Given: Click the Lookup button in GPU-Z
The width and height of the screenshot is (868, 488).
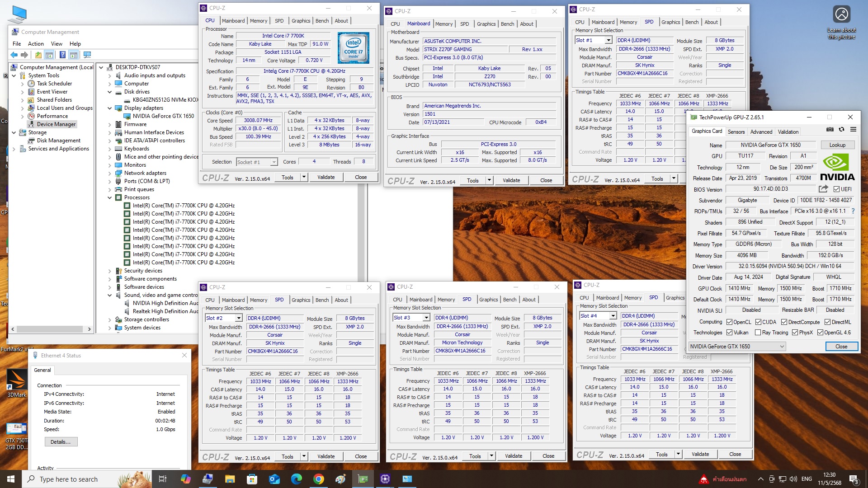Looking at the screenshot, I should 837,145.
